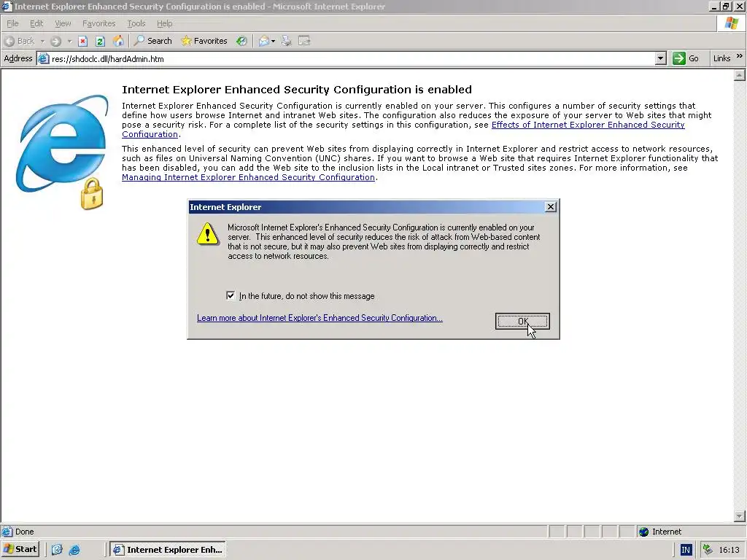Image resolution: width=747 pixels, height=560 pixels.
Task: Click the Start button
Action: 20,550
